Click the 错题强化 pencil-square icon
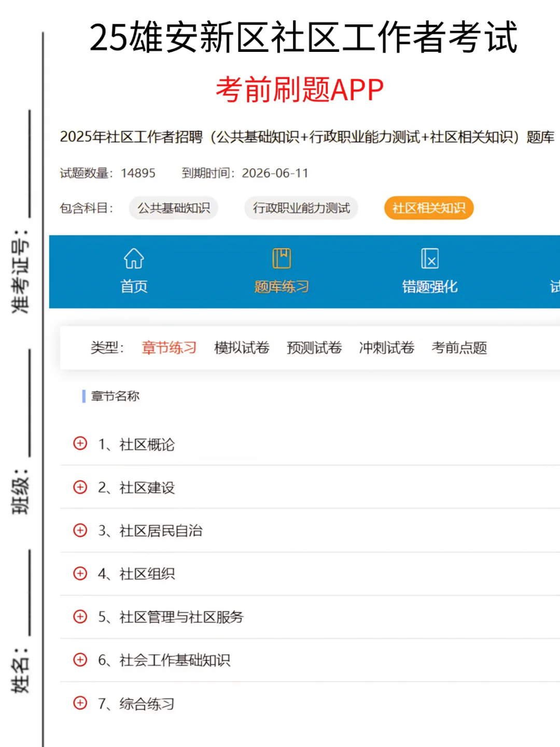The image size is (560, 747). [x=429, y=258]
